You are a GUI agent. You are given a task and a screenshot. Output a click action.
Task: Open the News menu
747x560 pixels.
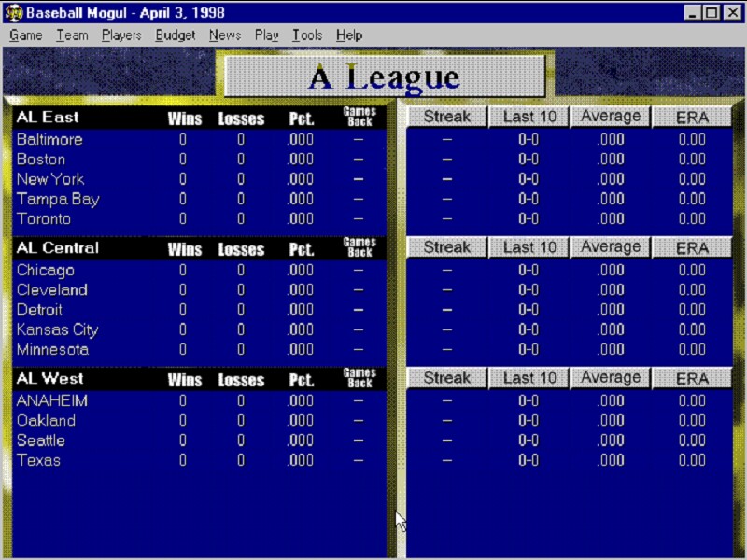point(225,35)
